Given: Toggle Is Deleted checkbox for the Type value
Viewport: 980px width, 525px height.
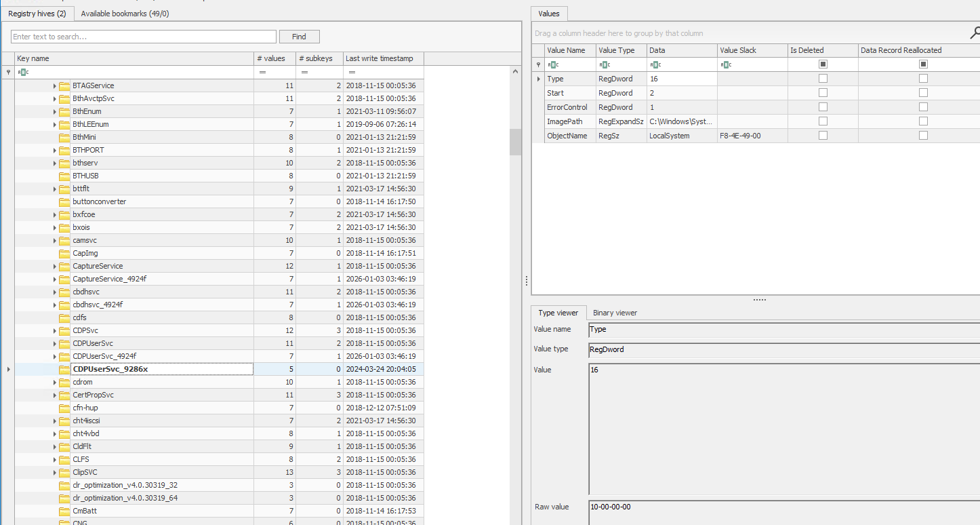Looking at the screenshot, I should [823, 79].
